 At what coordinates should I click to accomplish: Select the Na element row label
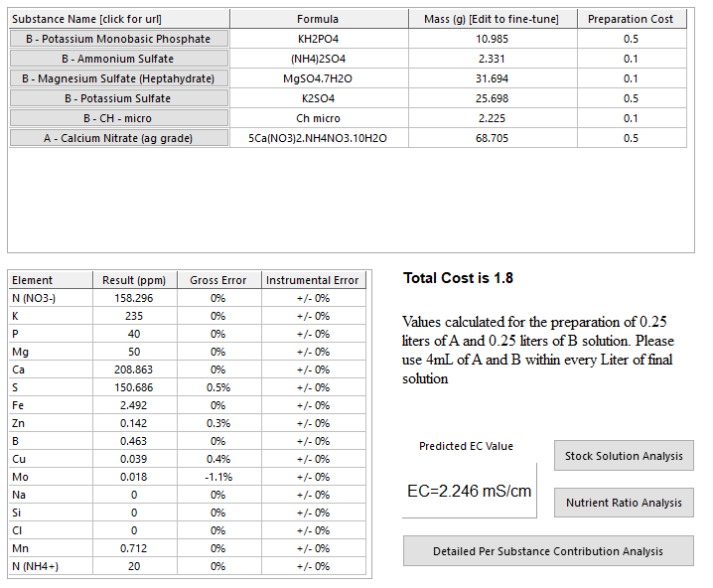pos(51,495)
